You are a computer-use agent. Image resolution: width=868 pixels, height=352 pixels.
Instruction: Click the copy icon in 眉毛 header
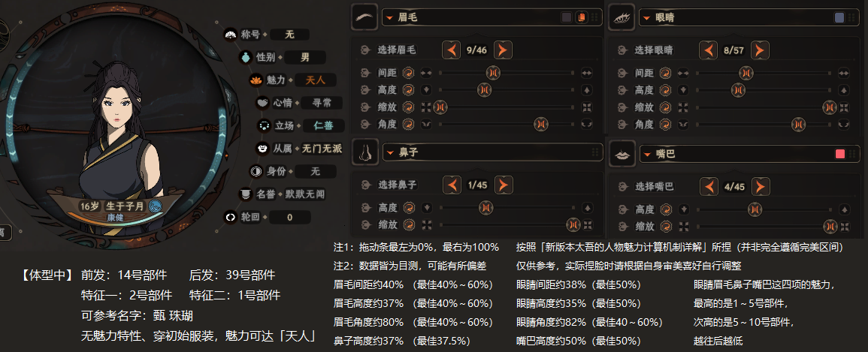[x=581, y=17]
